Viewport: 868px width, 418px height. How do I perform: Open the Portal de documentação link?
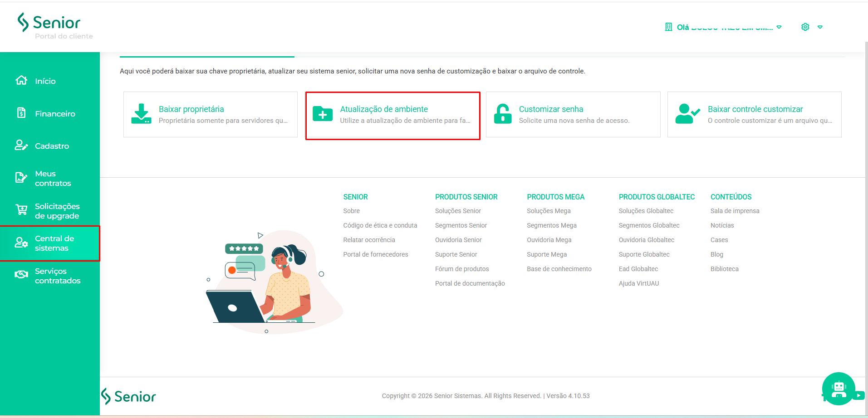tap(470, 283)
